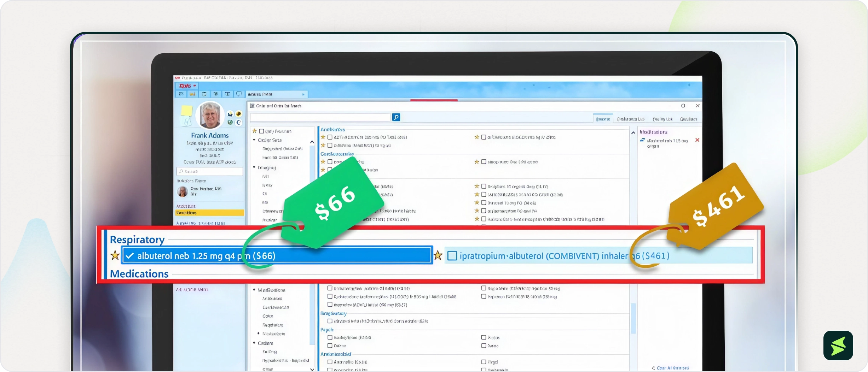Click the star beside the ipratropium-albuterol COMBIVENT row
The height and width of the screenshot is (372, 868).
click(438, 255)
